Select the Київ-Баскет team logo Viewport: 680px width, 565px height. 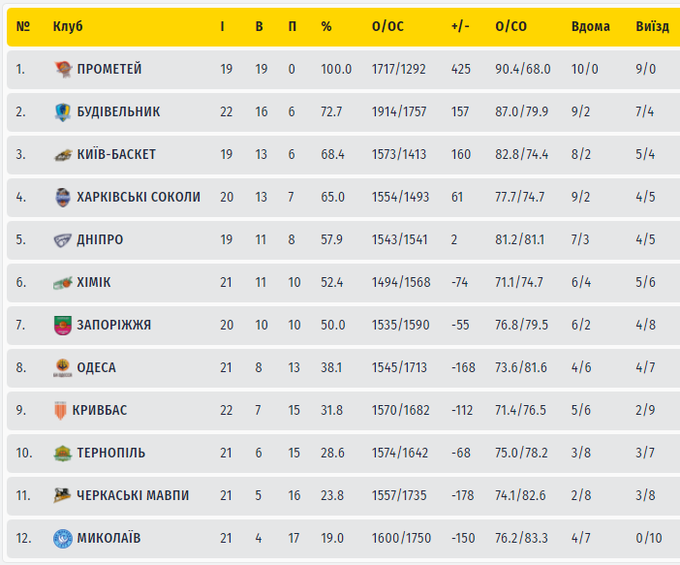(x=63, y=155)
